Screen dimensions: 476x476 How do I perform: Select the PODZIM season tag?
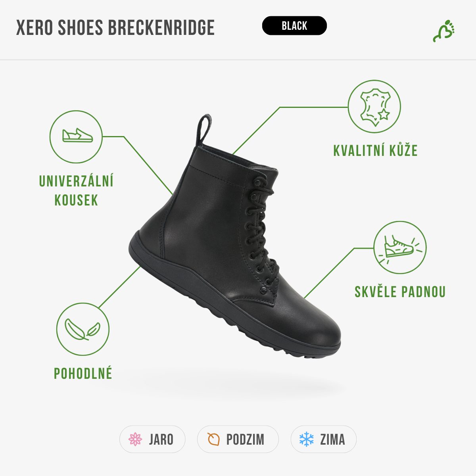(238, 439)
